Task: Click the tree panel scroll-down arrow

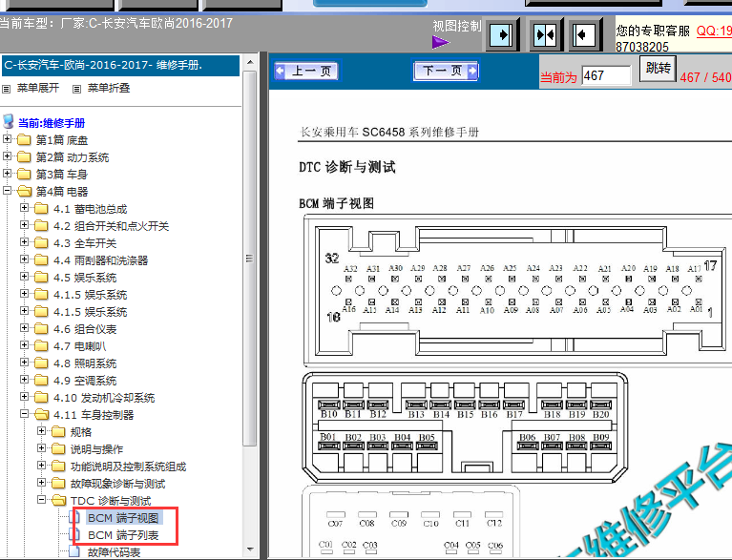Action: (x=250, y=550)
